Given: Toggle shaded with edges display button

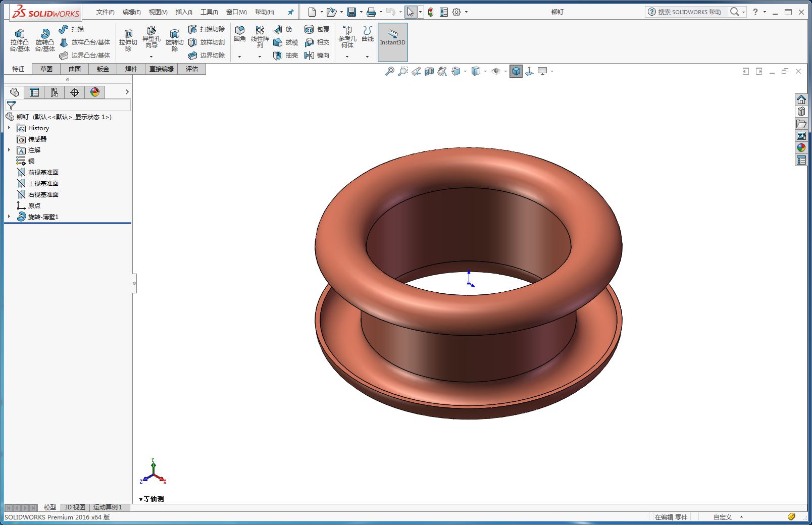Looking at the screenshot, I should [x=516, y=72].
